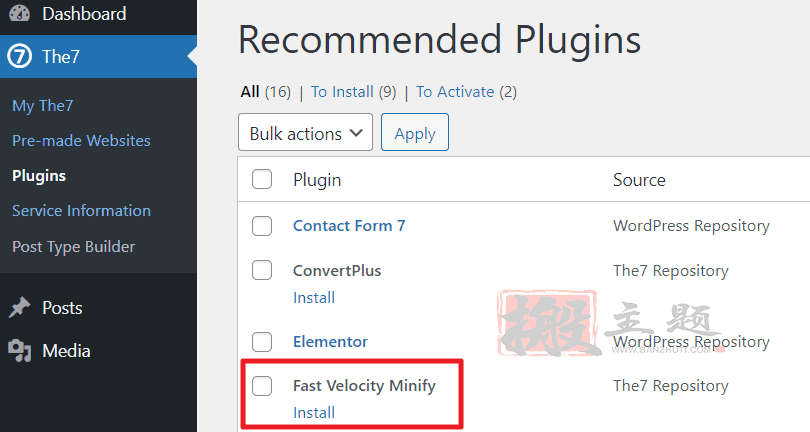810x432 pixels.
Task: Select the Posts pushpin icon
Action: click(20, 307)
